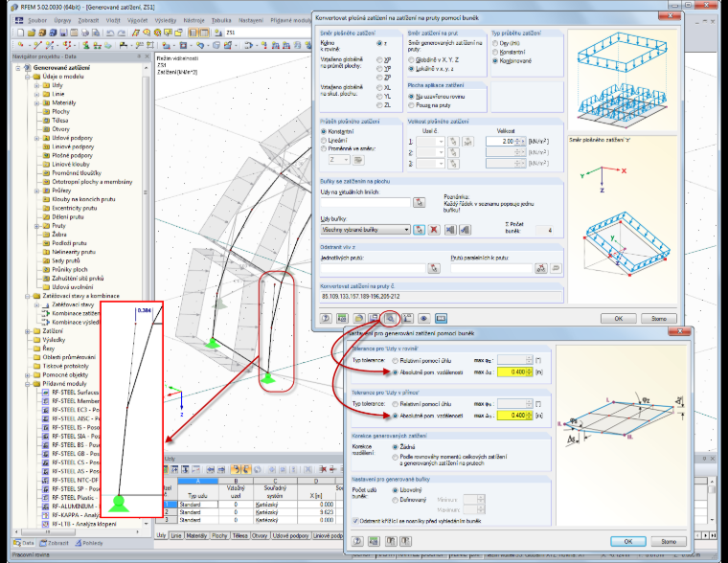Expand the Uzly tree node in navigator
728x563 pixels.
[36, 85]
